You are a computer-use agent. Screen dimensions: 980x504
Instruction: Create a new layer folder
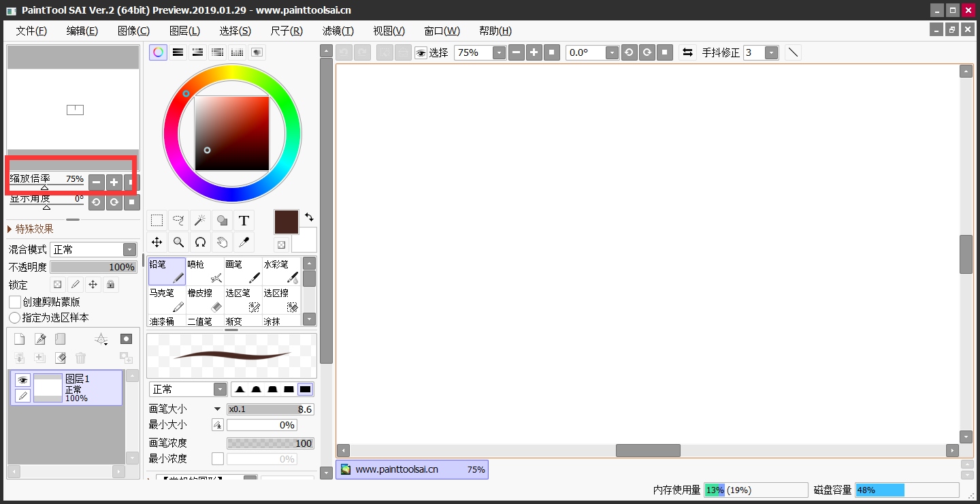tap(61, 339)
